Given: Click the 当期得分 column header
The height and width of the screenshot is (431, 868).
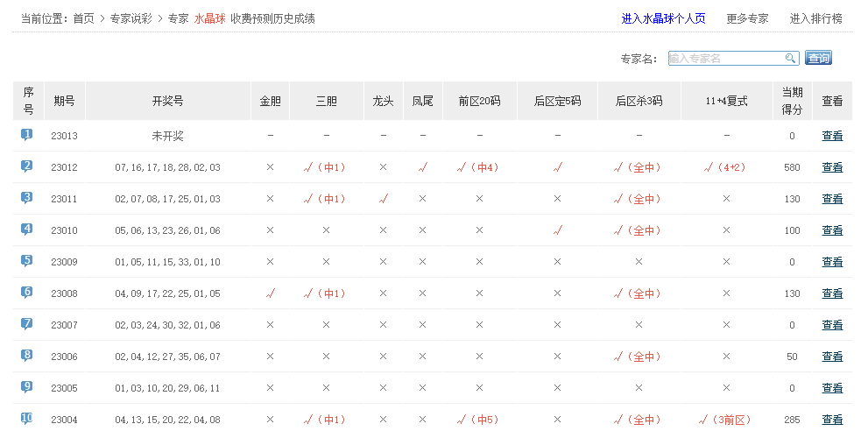Looking at the screenshot, I should click(792, 101).
